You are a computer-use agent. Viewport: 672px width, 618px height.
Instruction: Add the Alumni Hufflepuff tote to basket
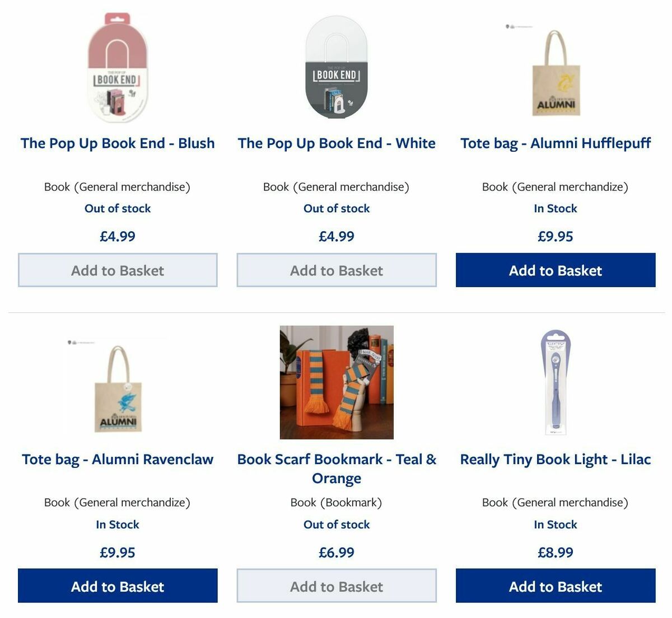tap(555, 270)
